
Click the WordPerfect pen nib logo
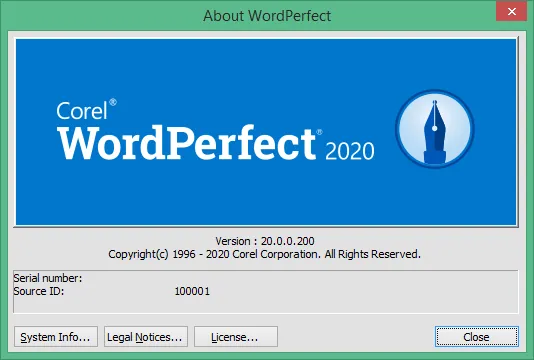click(x=435, y=129)
